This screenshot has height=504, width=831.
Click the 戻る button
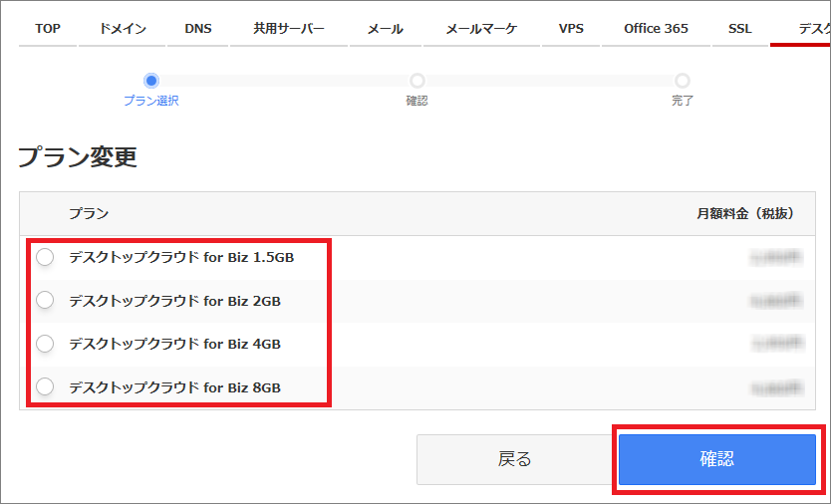click(514, 459)
